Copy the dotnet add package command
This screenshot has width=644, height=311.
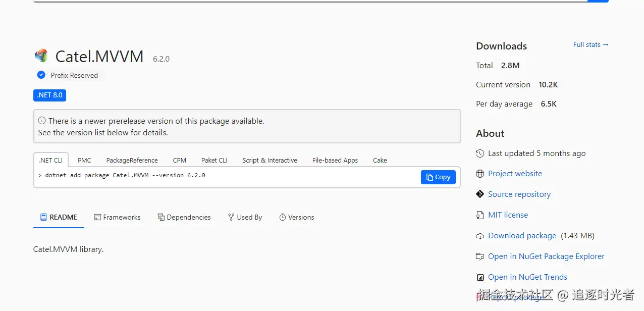coord(438,177)
